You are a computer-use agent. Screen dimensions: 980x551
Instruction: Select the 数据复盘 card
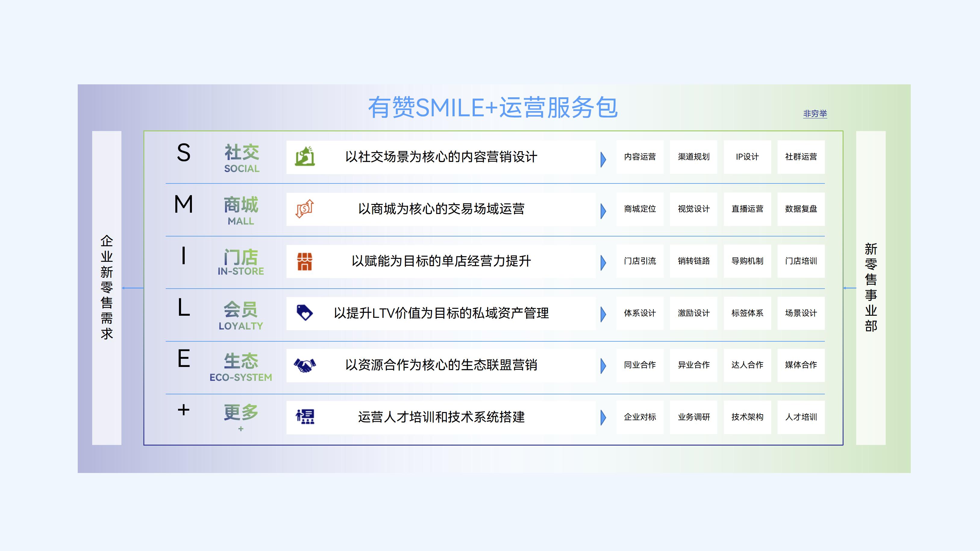click(801, 209)
